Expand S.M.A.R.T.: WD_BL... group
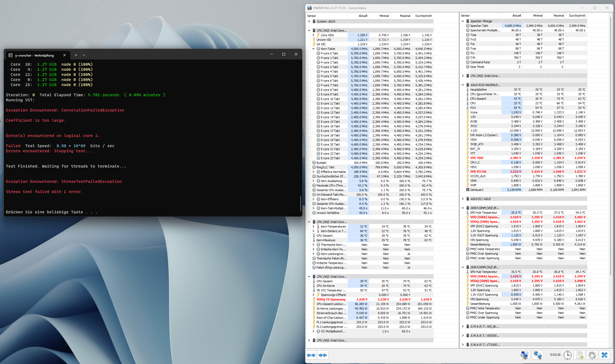This screenshot has width=615, height=364. pyautogui.click(x=463, y=326)
